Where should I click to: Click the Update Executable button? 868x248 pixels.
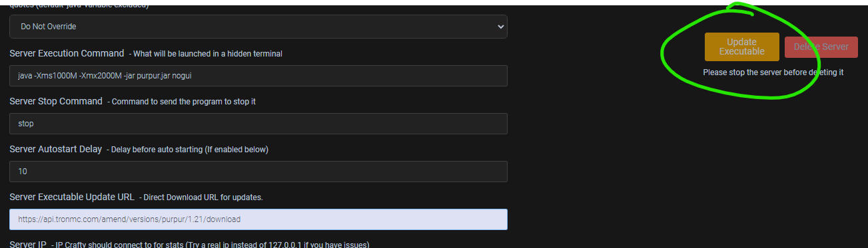point(741,47)
